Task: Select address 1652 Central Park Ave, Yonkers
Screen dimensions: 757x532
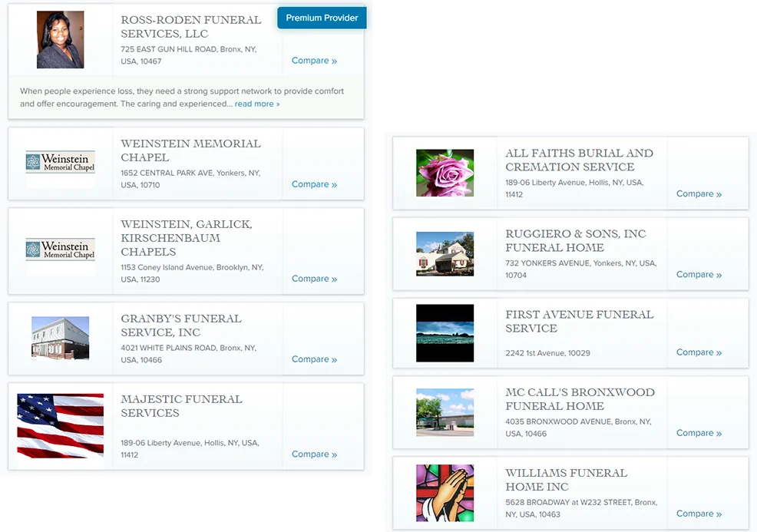Action: coord(190,179)
